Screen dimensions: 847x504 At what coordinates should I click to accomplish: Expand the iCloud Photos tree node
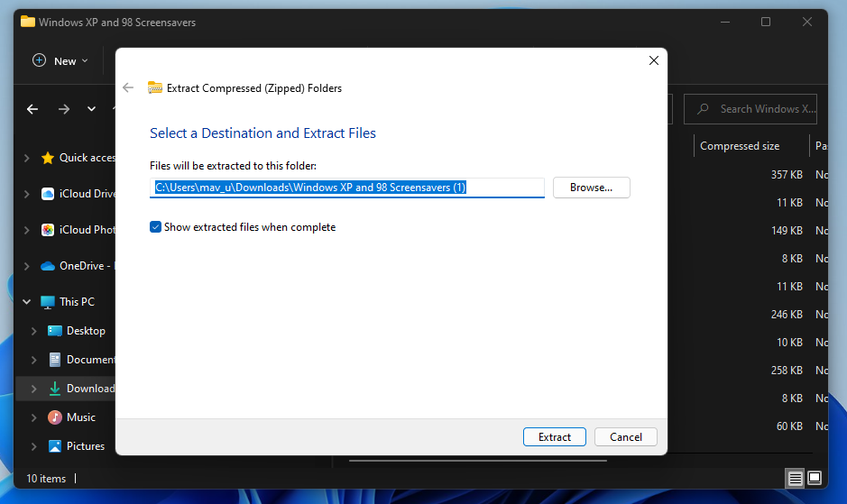tap(26, 230)
